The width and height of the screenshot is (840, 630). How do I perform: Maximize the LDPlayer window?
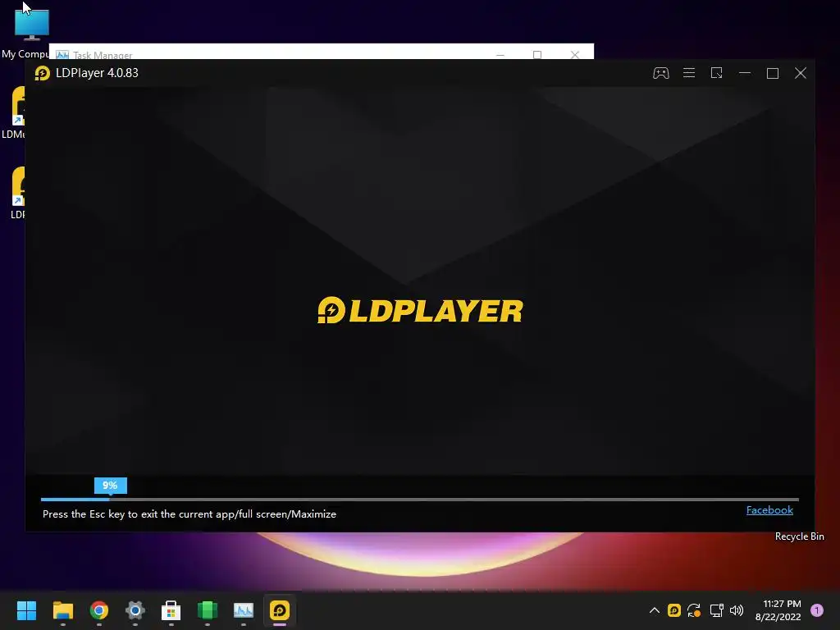(773, 73)
